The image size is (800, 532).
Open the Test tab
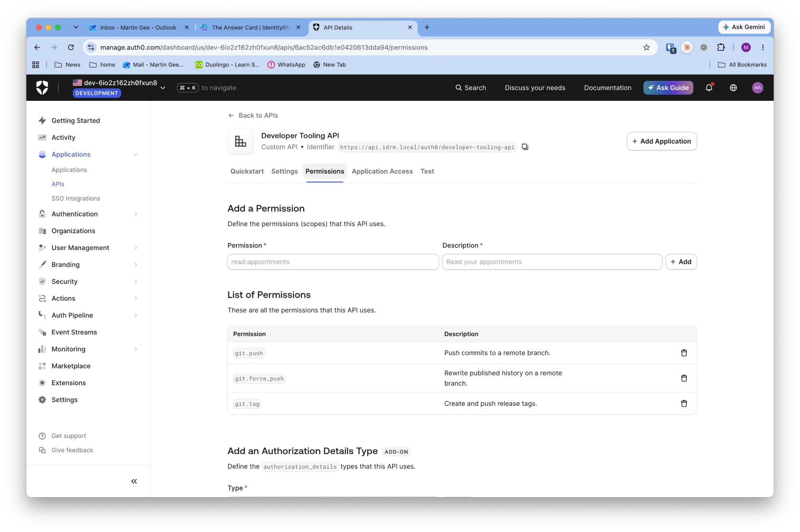point(427,171)
